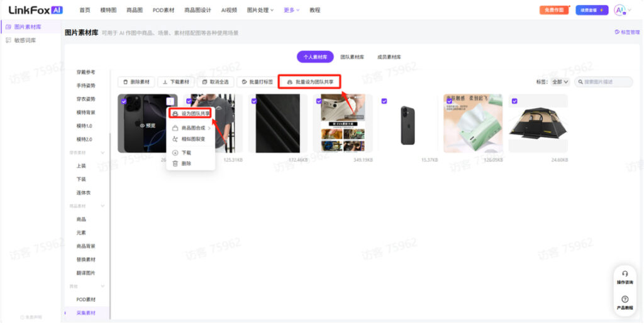Click the user avatar icon at top right
This screenshot has height=325, width=644.
click(x=619, y=10)
